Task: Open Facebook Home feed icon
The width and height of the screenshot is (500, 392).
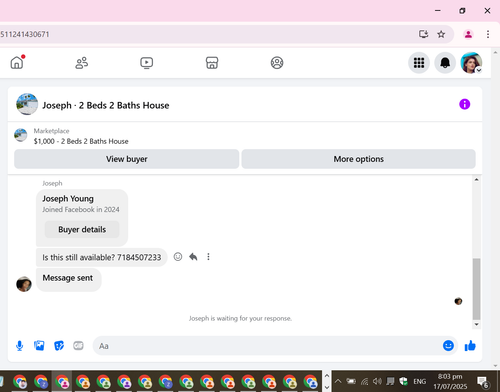Action: click(x=17, y=63)
